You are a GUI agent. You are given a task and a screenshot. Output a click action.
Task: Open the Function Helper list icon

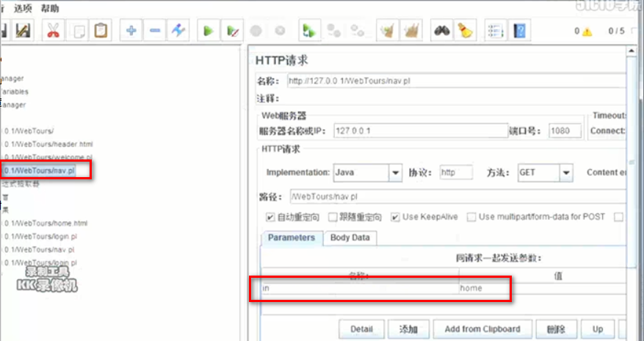(496, 31)
